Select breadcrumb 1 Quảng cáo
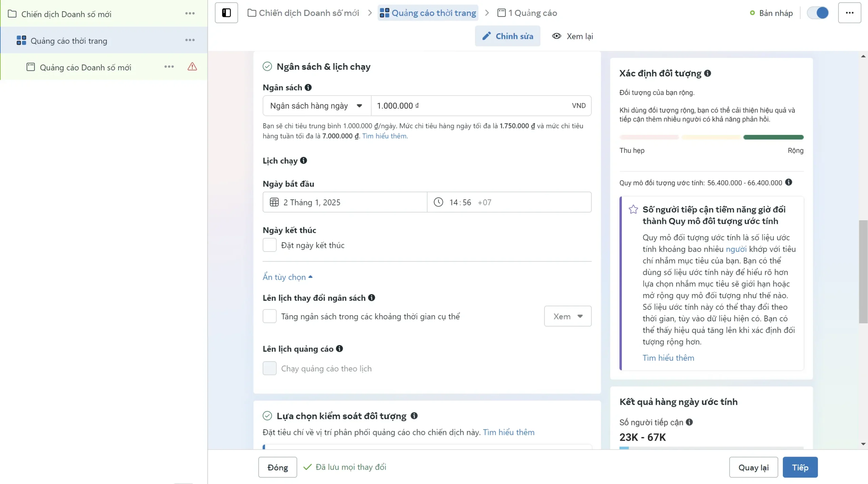The image size is (868, 484). pyautogui.click(x=527, y=13)
